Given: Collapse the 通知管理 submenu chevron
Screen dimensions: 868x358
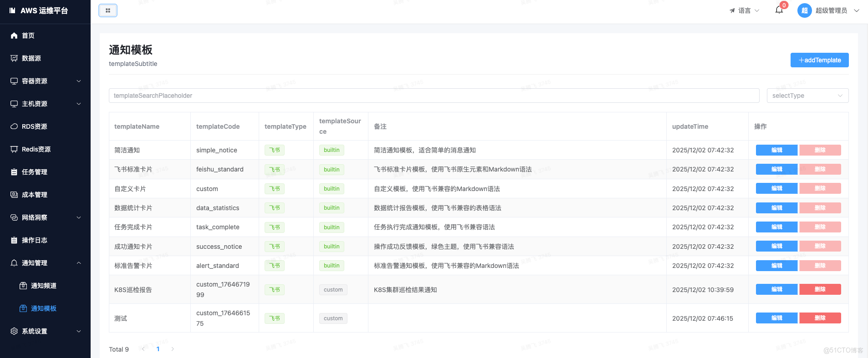Looking at the screenshot, I should click(x=79, y=263).
